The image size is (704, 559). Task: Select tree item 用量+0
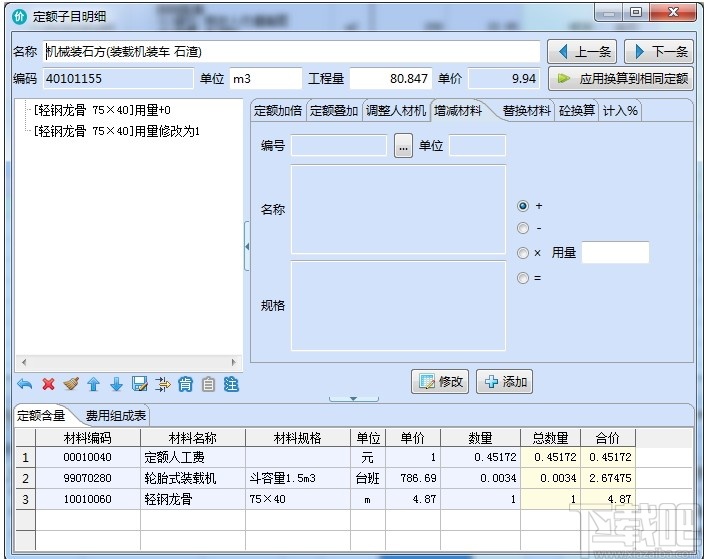[x=102, y=110]
